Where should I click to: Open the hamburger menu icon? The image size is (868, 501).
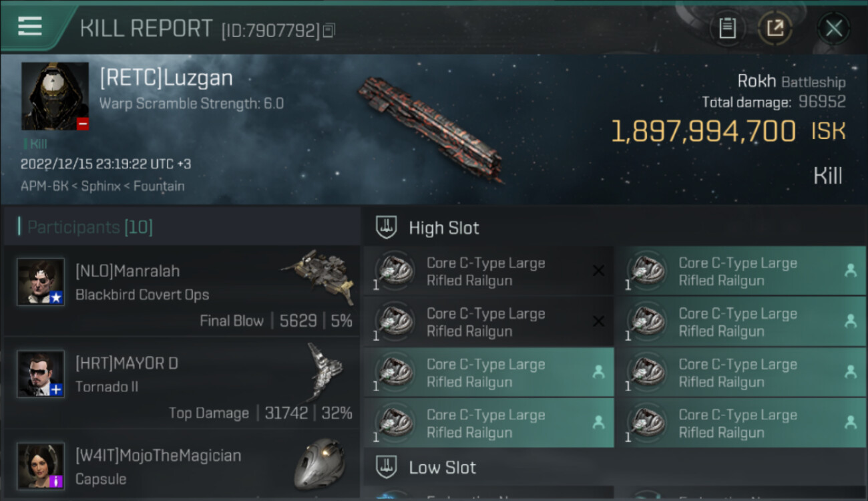coord(30,27)
